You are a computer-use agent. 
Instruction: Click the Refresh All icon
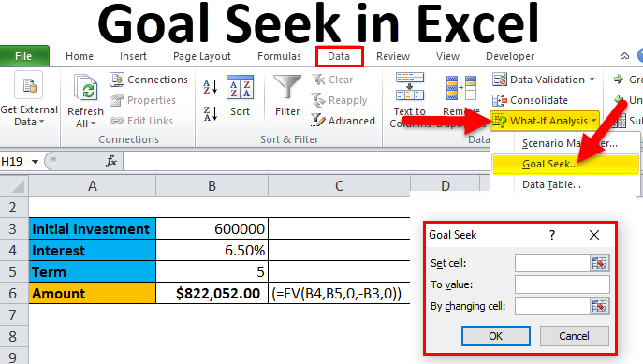click(x=86, y=88)
